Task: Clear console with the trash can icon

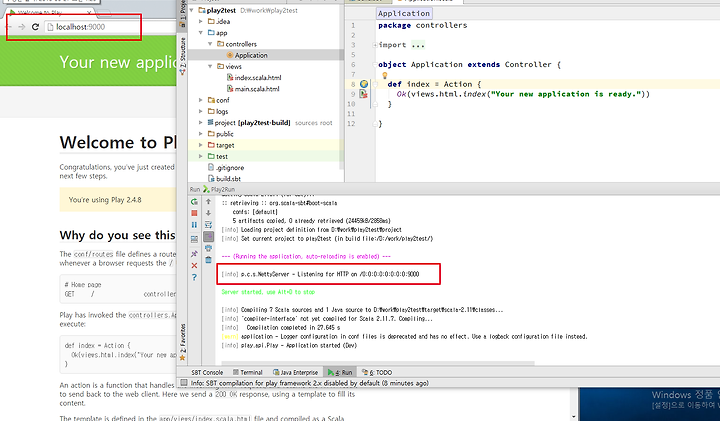Action: 208,260
